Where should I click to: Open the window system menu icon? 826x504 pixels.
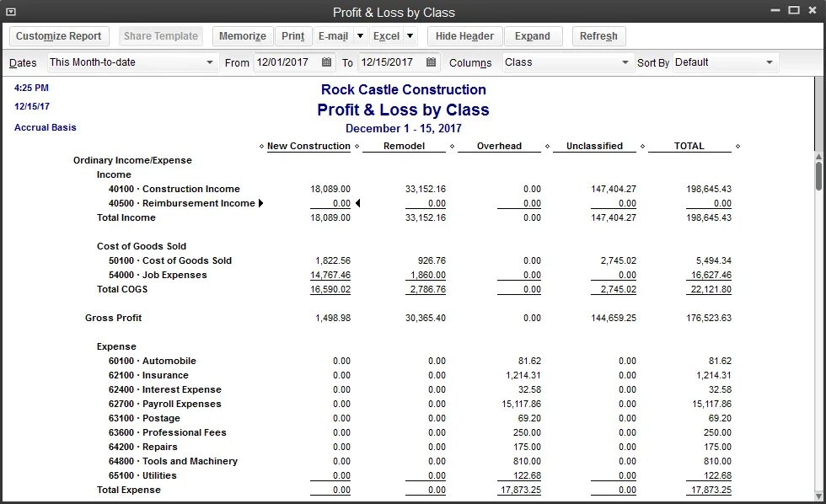10,12
